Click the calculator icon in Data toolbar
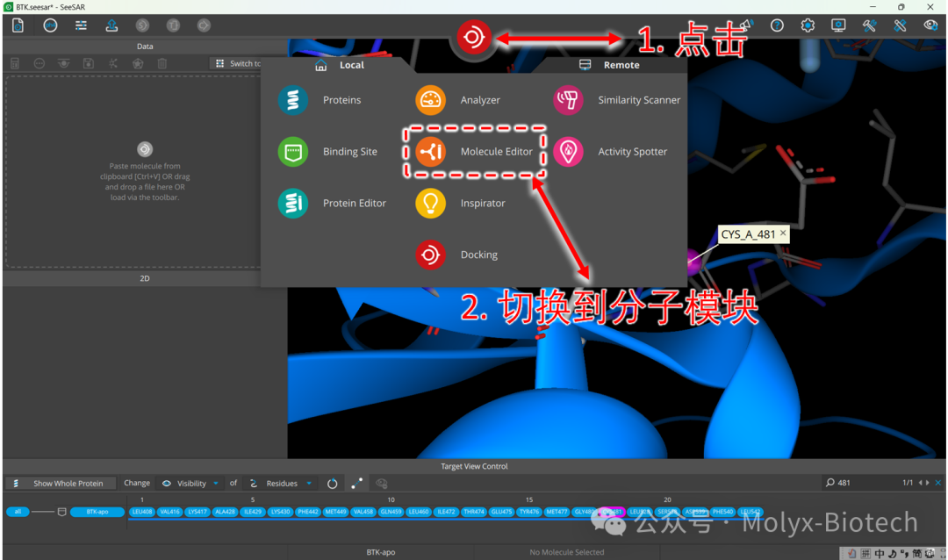 pos(15,63)
